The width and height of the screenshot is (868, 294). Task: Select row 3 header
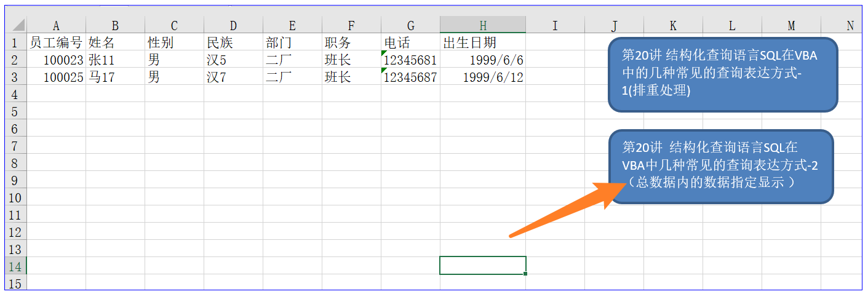pos(16,77)
